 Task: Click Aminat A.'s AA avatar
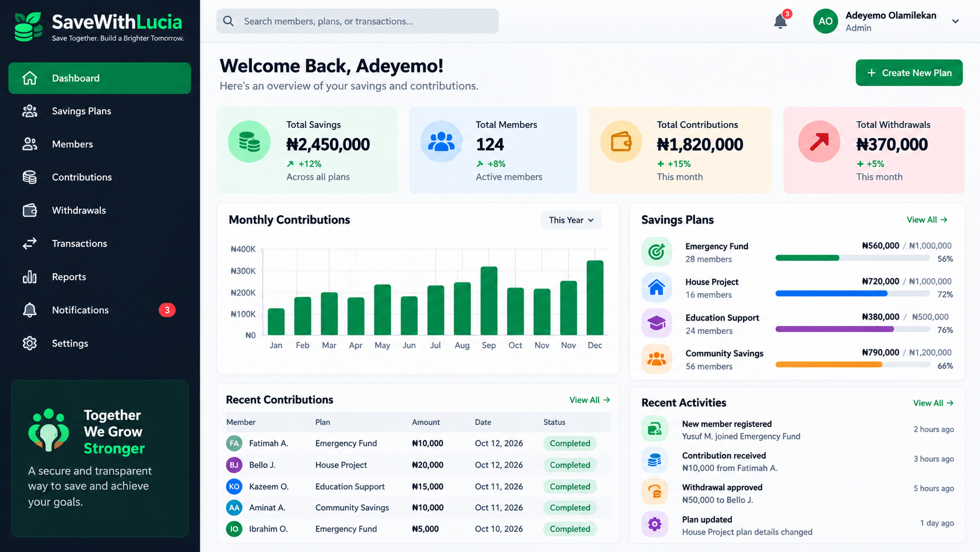click(x=234, y=507)
